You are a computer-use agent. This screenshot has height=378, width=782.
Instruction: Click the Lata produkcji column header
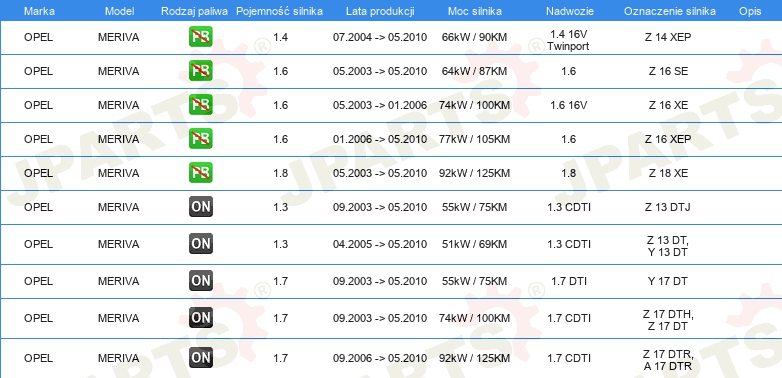click(380, 11)
